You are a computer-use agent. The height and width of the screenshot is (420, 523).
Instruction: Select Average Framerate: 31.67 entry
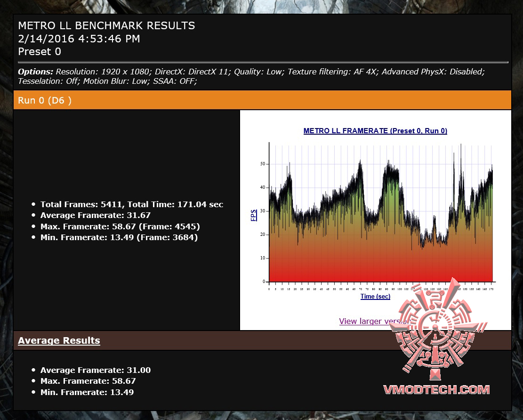(x=96, y=215)
